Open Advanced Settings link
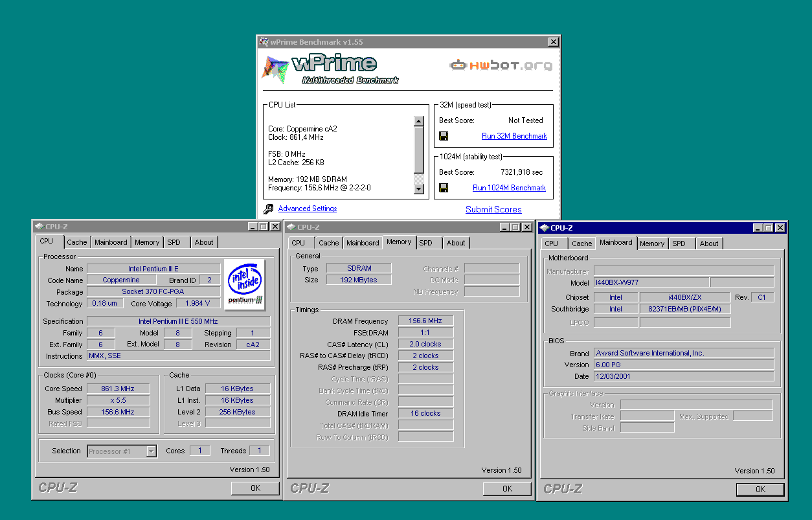 coord(308,209)
